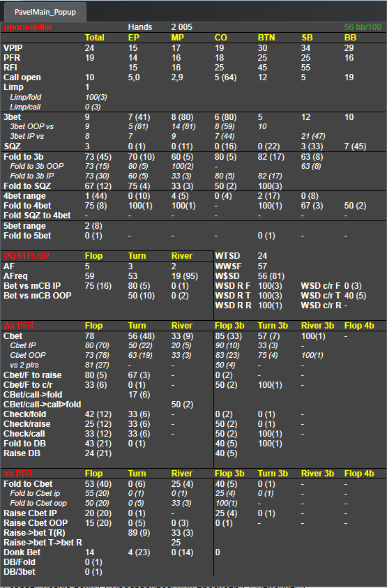Image resolution: width=387 pixels, height=588 pixels.
Task: Click the BB column header
Action: coord(350,38)
